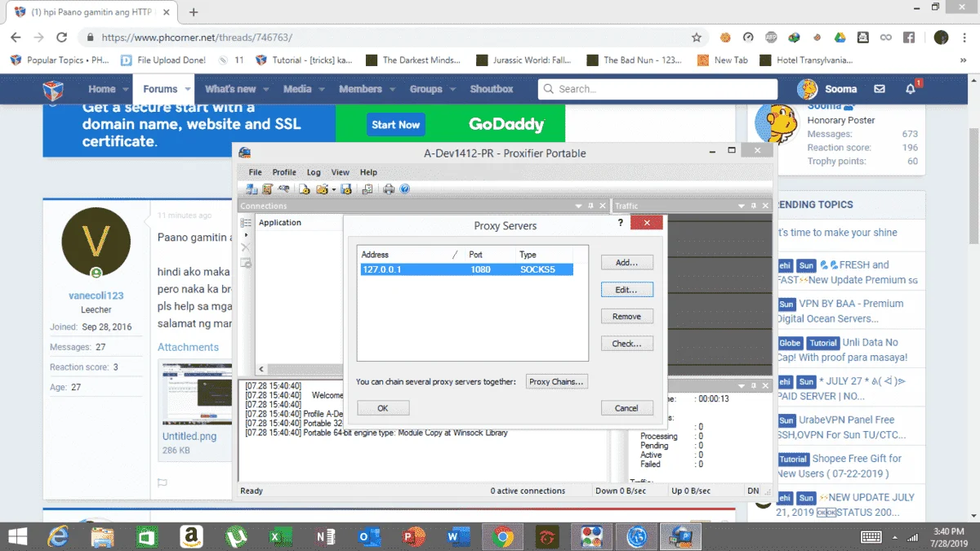Expand the Forums navigation dropdown
This screenshot has width=980, height=551.
tap(188, 89)
